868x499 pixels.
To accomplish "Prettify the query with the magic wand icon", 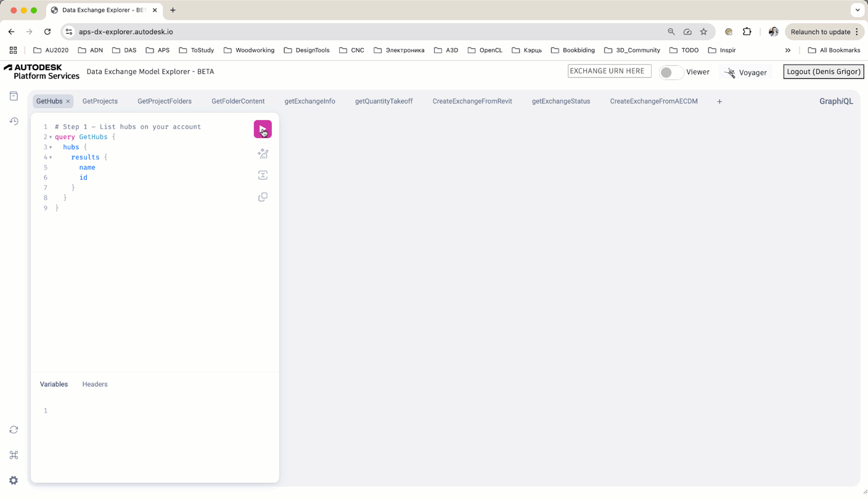I will tap(263, 153).
